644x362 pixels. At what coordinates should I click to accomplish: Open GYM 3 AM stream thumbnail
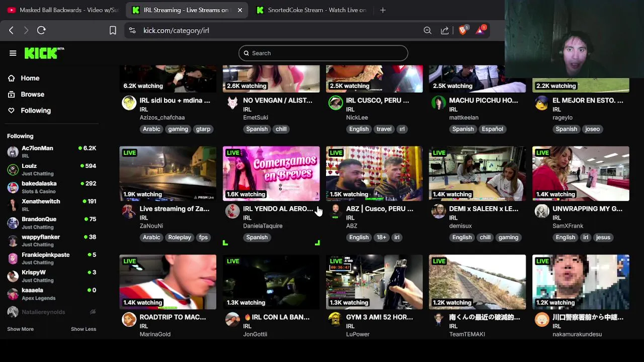point(374,282)
